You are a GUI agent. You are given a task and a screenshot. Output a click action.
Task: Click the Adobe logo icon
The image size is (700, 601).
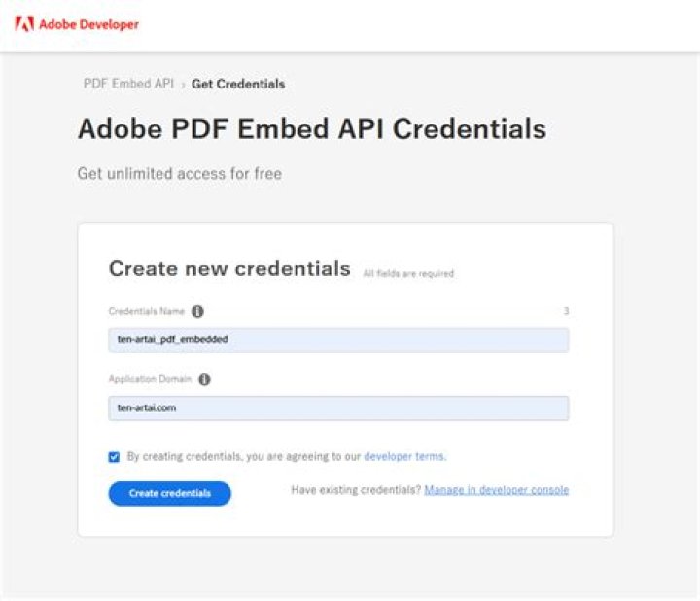(x=24, y=24)
